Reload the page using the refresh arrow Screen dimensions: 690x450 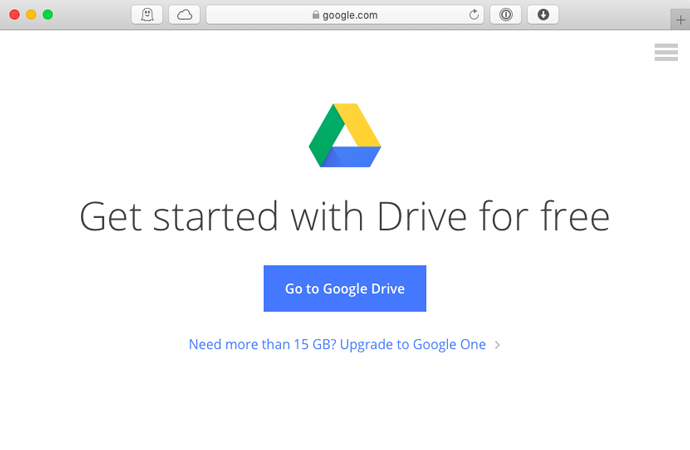[x=473, y=15]
